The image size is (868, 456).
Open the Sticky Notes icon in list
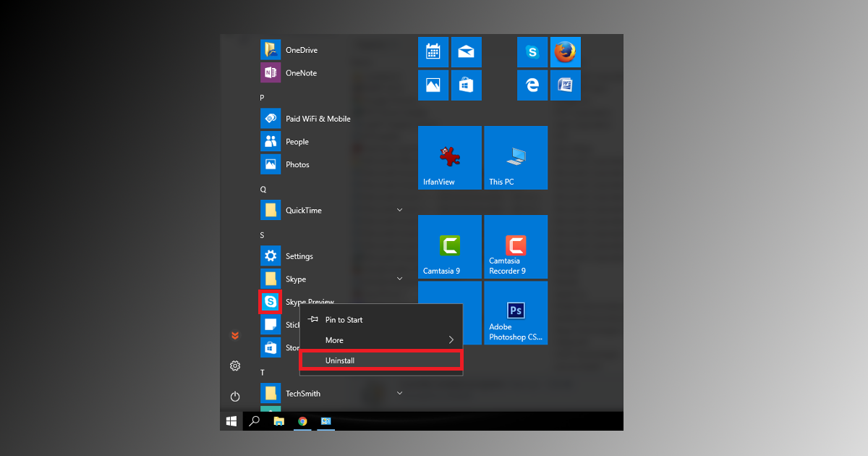click(x=271, y=325)
